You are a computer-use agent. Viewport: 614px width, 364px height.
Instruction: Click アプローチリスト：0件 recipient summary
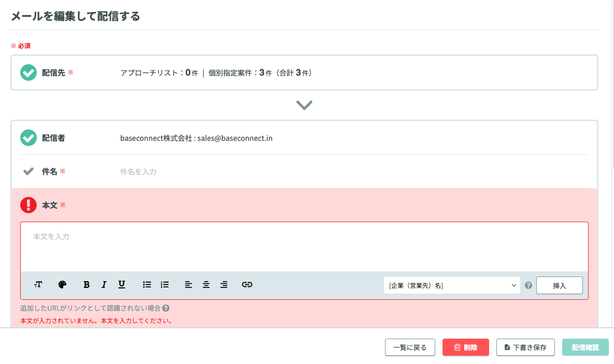pos(159,73)
